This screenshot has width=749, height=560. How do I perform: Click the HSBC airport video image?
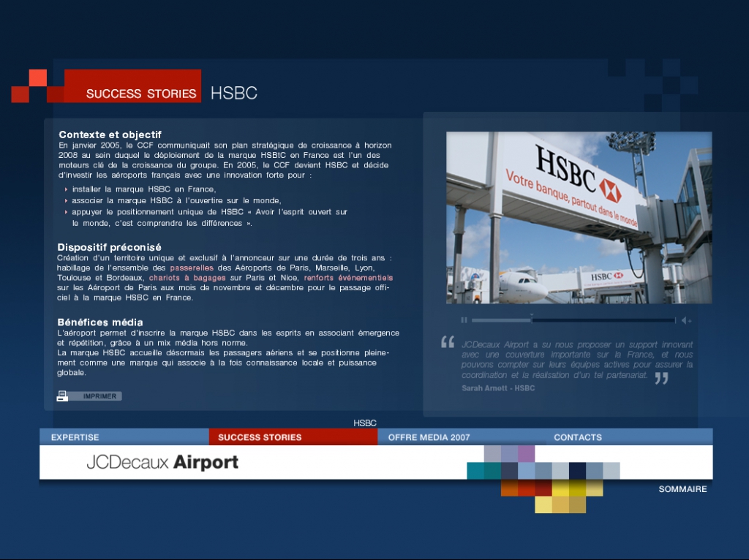click(579, 218)
